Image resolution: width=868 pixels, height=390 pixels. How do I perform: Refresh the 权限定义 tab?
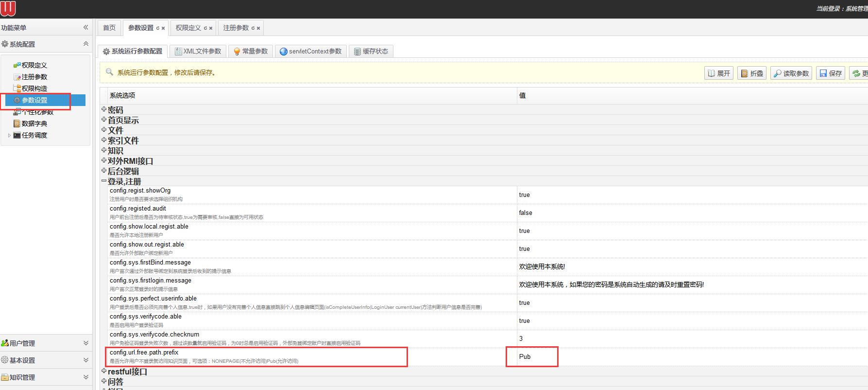click(x=205, y=28)
